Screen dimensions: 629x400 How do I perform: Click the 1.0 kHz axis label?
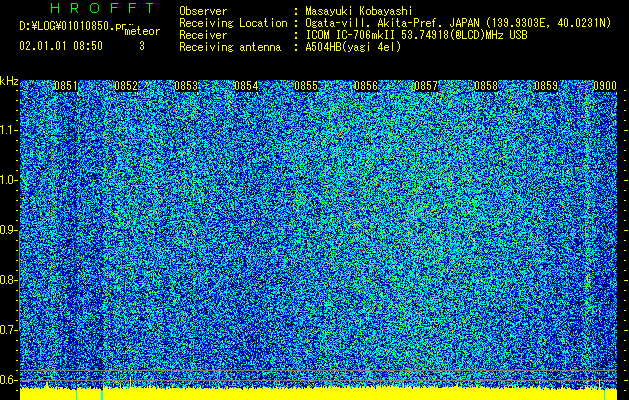9,180
